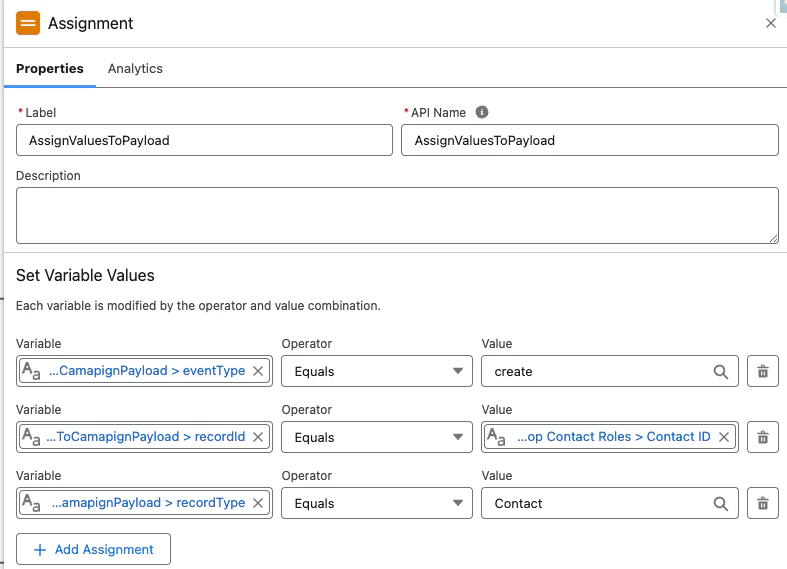The width and height of the screenshot is (787, 569).
Task: Click the Description resize handle
Action: click(x=773, y=239)
